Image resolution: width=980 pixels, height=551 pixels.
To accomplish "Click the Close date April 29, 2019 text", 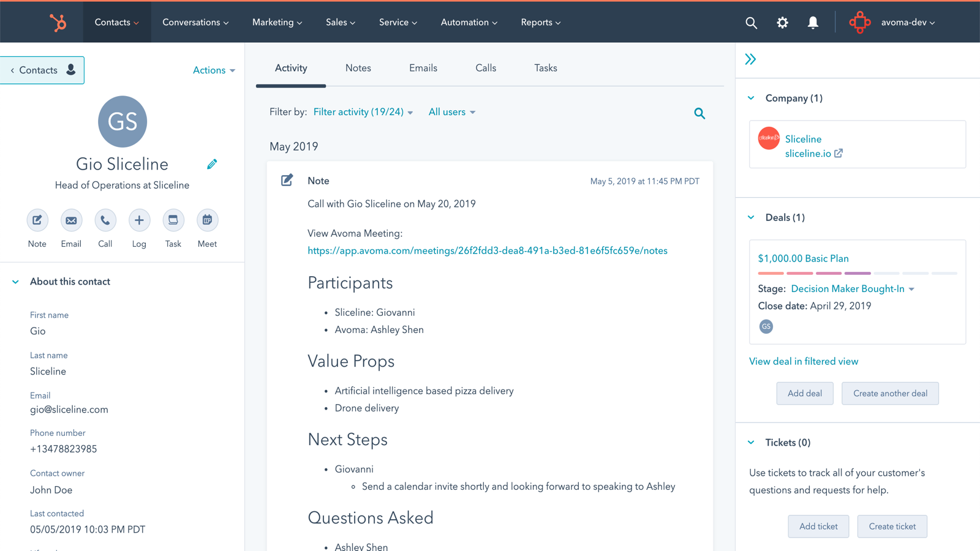I will [815, 306].
